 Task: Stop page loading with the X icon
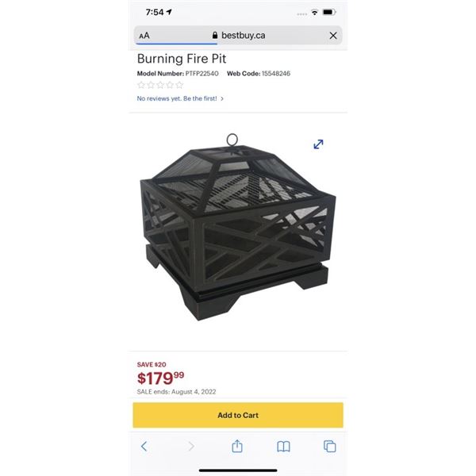point(333,36)
